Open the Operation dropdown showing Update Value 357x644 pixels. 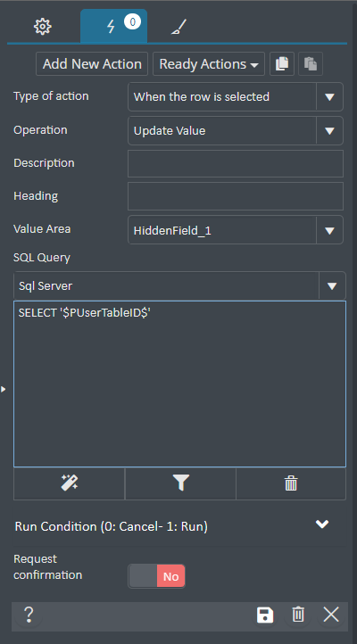coord(236,130)
